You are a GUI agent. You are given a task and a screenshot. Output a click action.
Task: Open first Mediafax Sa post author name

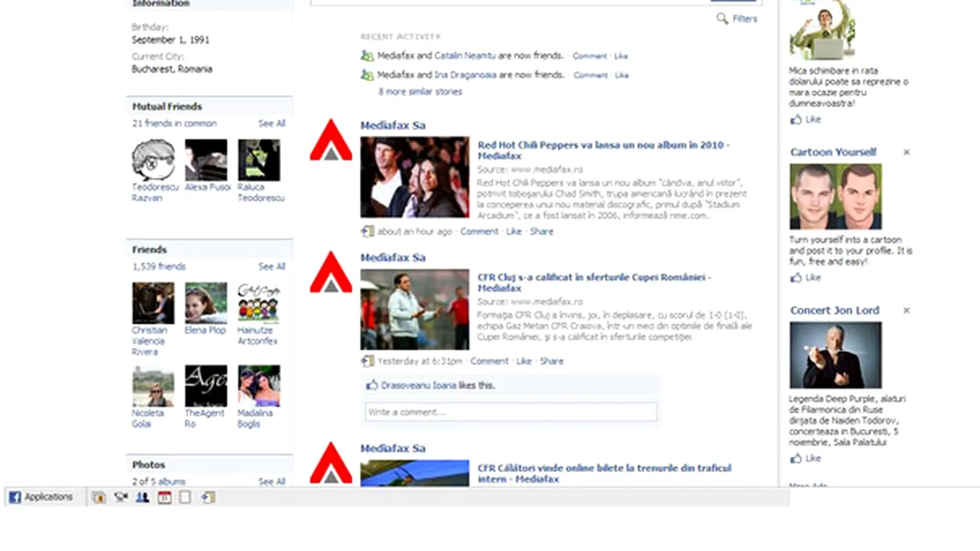[x=393, y=126]
